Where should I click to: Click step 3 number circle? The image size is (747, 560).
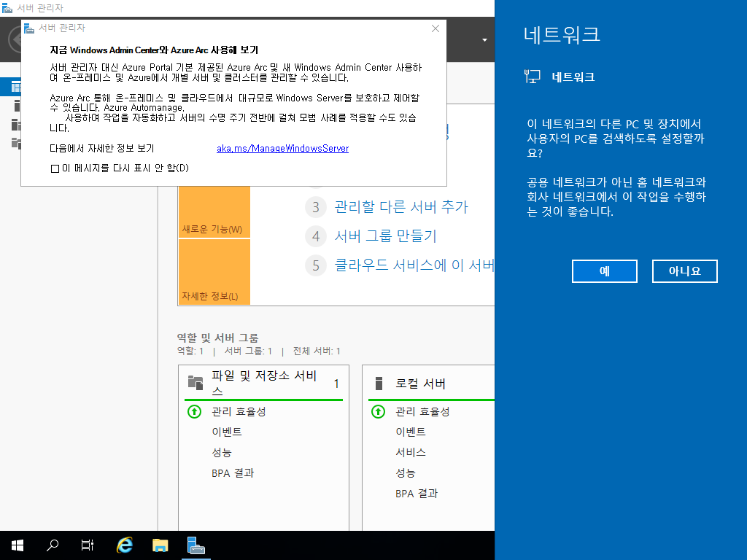(x=315, y=207)
